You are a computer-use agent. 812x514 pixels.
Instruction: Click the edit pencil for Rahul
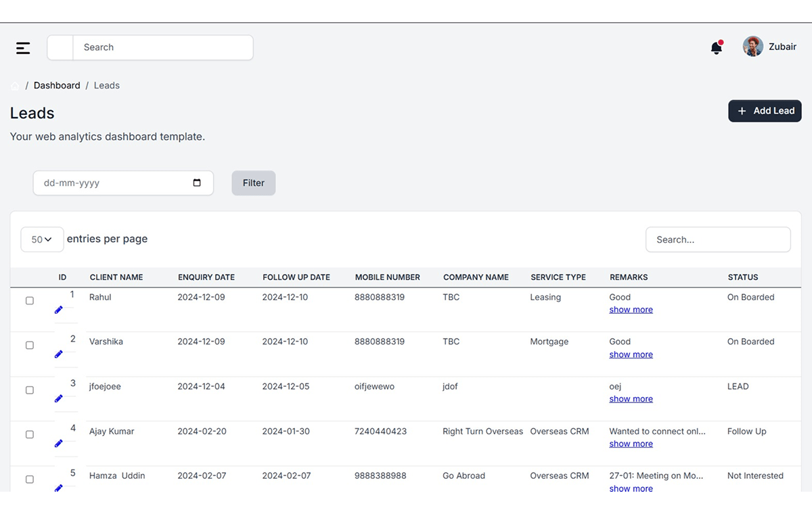(59, 310)
